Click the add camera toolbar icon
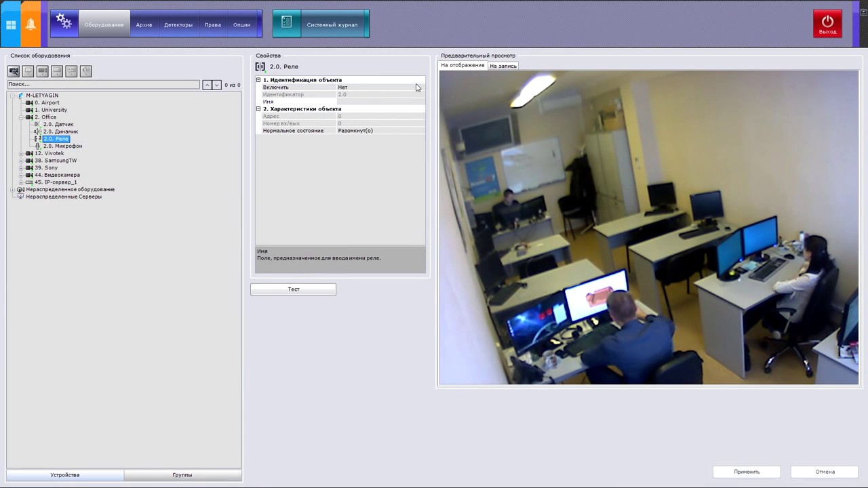This screenshot has height=488, width=868. 43,71
